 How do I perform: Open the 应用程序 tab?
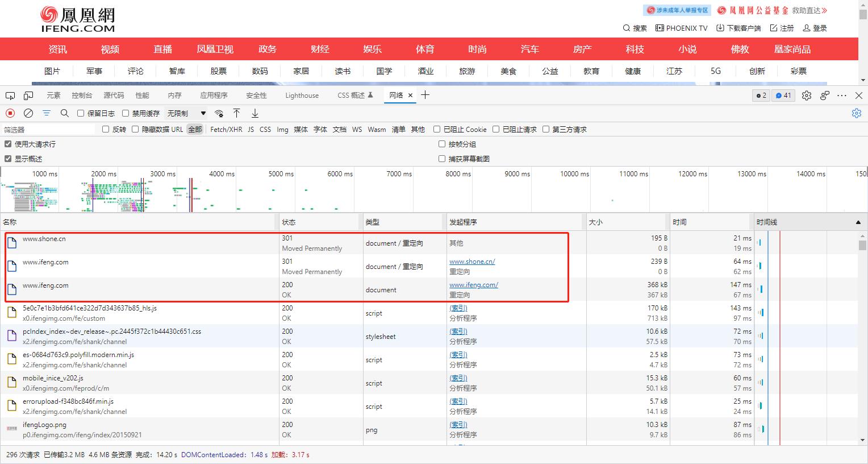pos(214,96)
